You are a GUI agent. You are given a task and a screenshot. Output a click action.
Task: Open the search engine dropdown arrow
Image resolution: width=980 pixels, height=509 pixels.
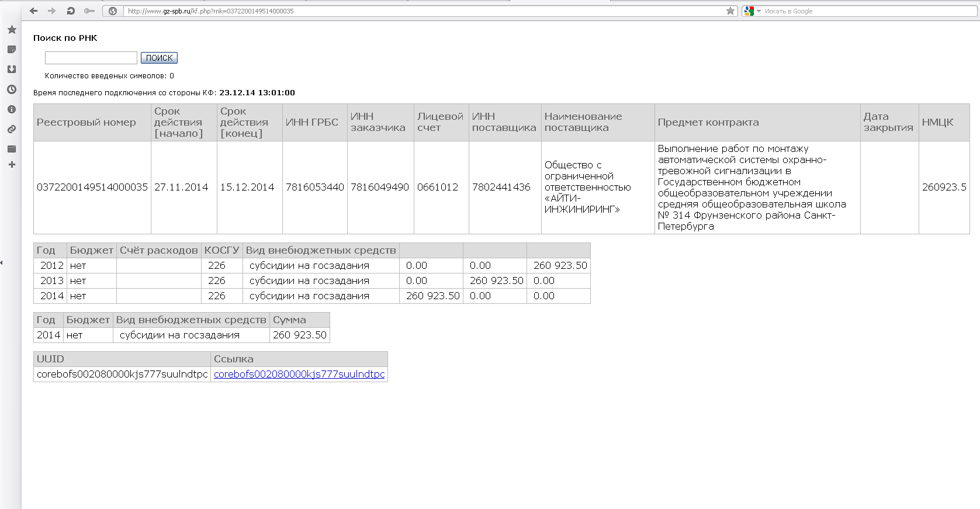click(759, 11)
